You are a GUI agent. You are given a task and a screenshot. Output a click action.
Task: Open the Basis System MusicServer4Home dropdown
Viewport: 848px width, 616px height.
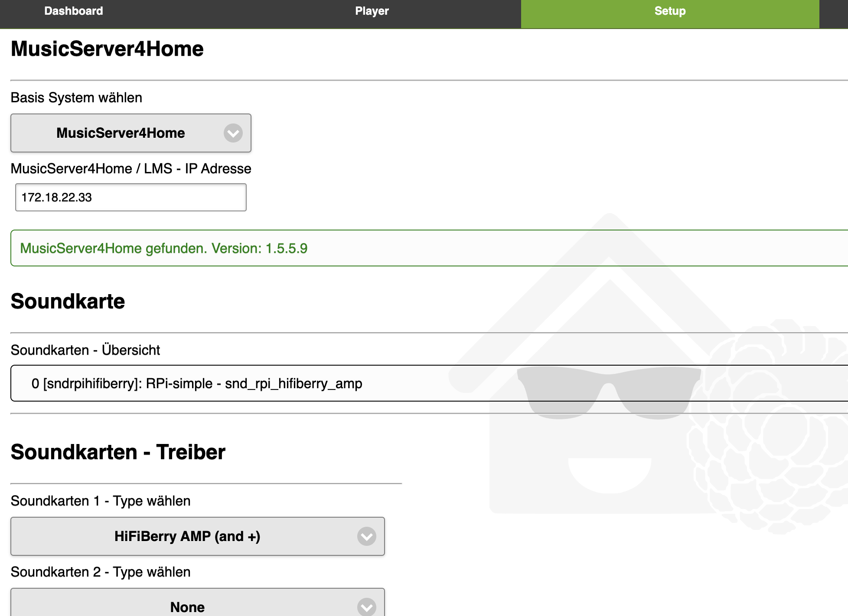pos(121,133)
